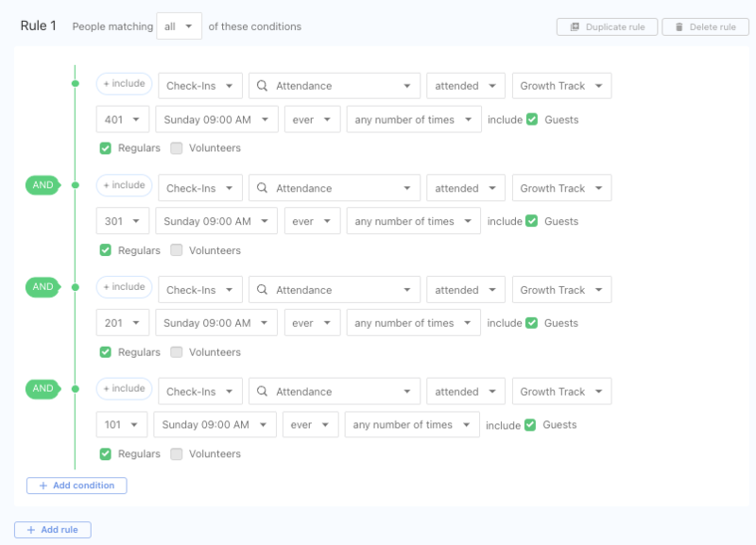Click the Duplicate rule copy icon
The image size is (756, 545).
tap(575, 27)
